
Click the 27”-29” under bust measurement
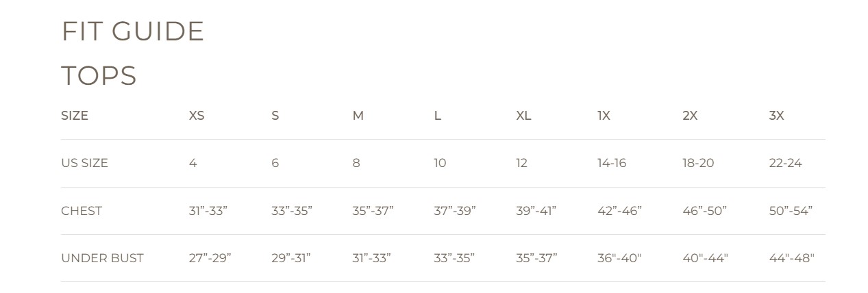tap(210, 258)
